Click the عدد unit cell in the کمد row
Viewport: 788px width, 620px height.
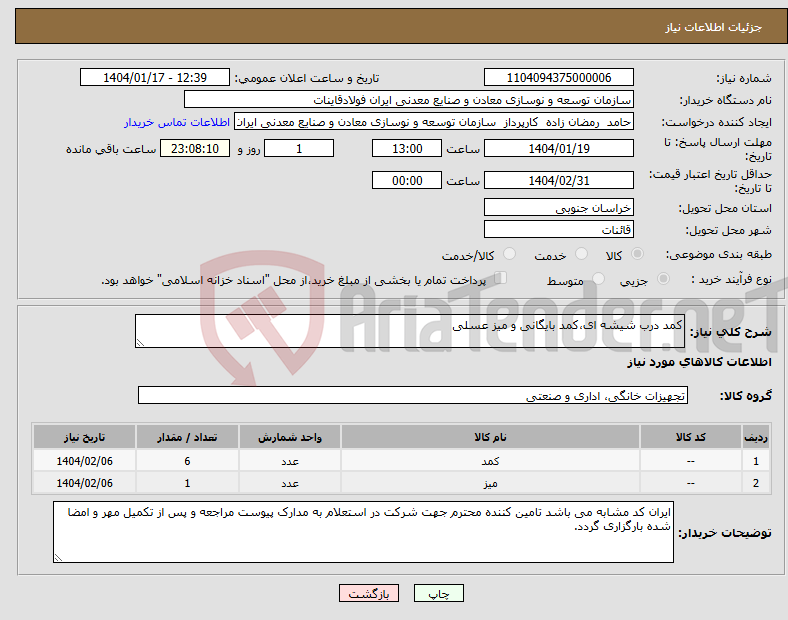click(x=290, y=461)
